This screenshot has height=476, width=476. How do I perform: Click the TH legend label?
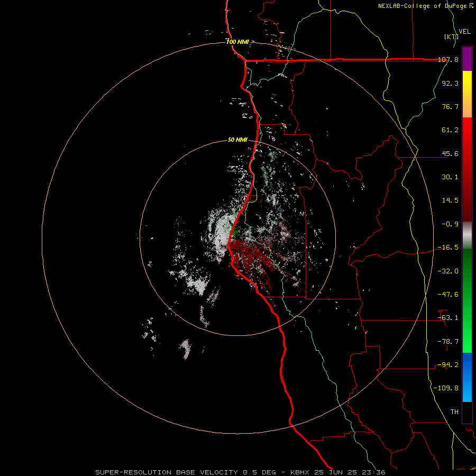coord(454,412)
